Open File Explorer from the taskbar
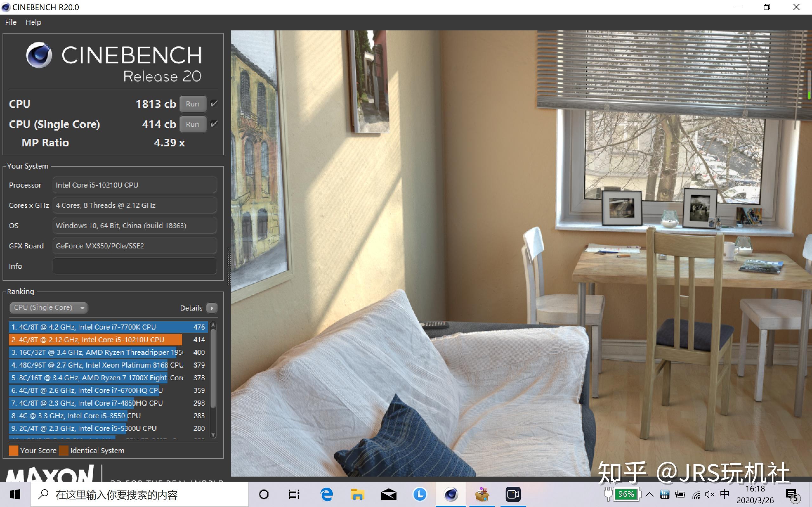The height and width of the screenshot is (507, 812). coord(357,495)
